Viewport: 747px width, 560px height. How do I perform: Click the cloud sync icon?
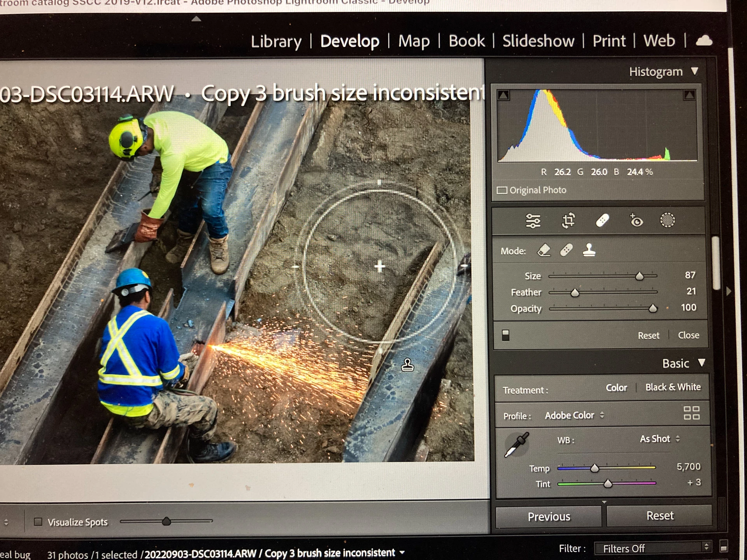[704, 40]
